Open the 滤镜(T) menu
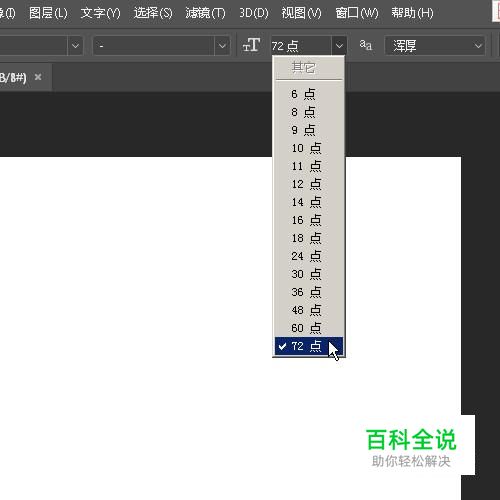Image resolution: width=500 pixels, height=500 pixels. [x=205, y=13]
